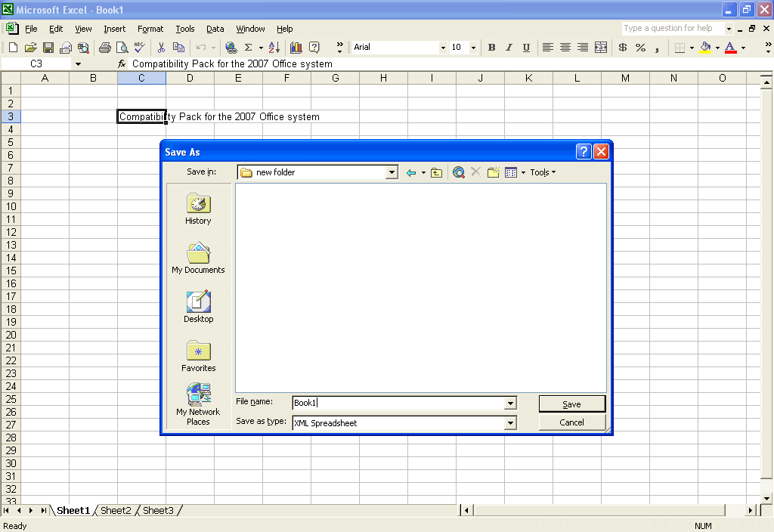
Task: Open the Chart Wizard
Action: pos(296,46)
